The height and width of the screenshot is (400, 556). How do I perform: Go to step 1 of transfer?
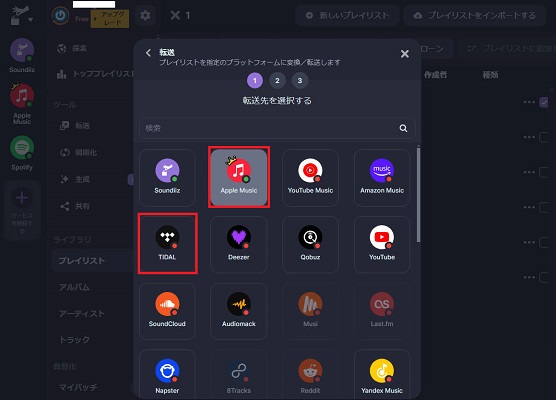click(x=255, y=80)
